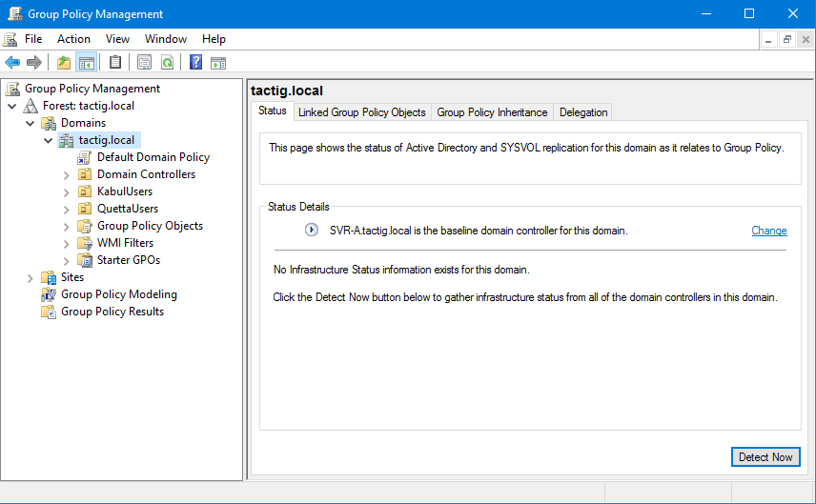
Task: Click the clipboard toolbar icon
Action: pos(115,63)
